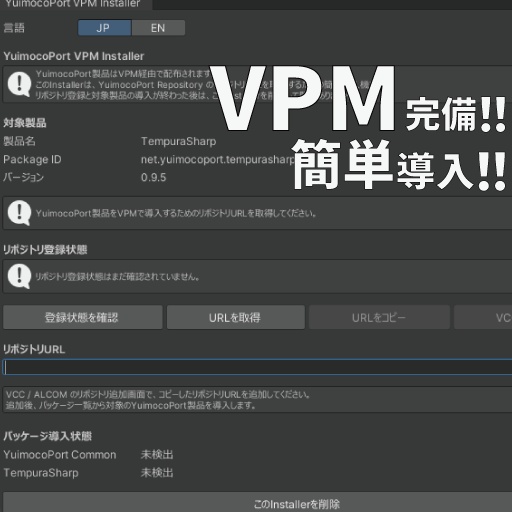The width and height of the screenshot is (512, 512).
Task: Click the このInstallerを削除 button
Action: [x=258, y=503]
